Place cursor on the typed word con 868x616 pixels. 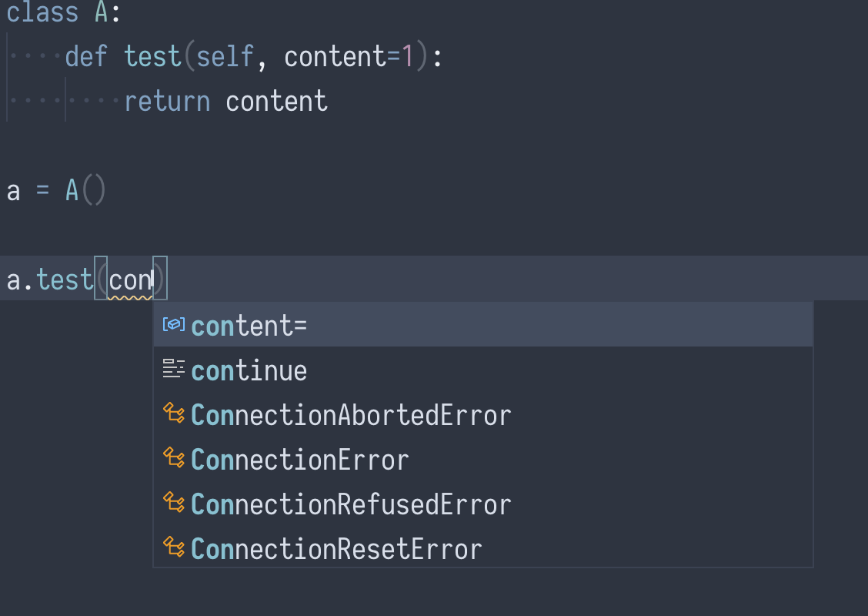[x=130, y=280]
